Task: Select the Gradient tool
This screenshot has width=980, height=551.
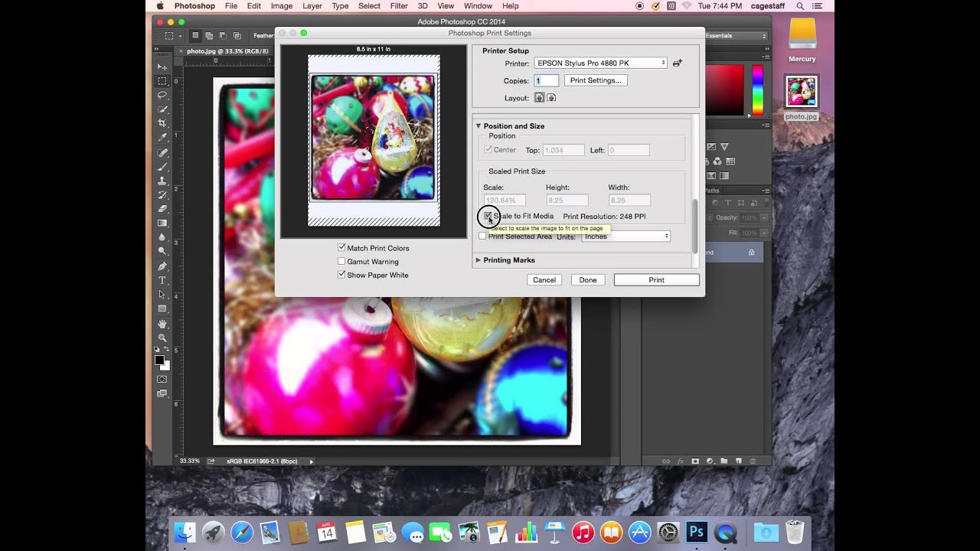Action: tap(162, 223)
